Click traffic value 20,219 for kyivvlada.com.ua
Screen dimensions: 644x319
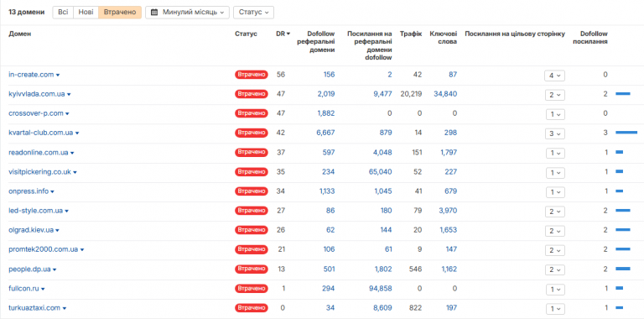click(411, 94)
